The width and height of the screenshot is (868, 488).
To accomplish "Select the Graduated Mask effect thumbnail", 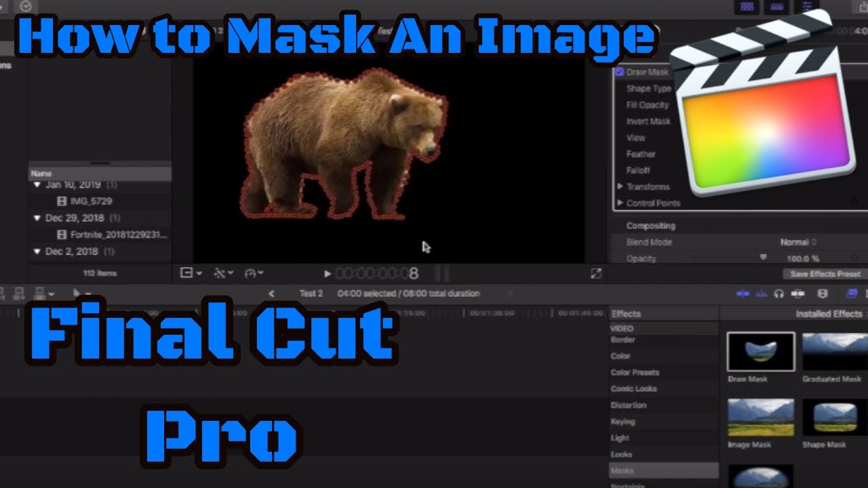I will [835, 352].
